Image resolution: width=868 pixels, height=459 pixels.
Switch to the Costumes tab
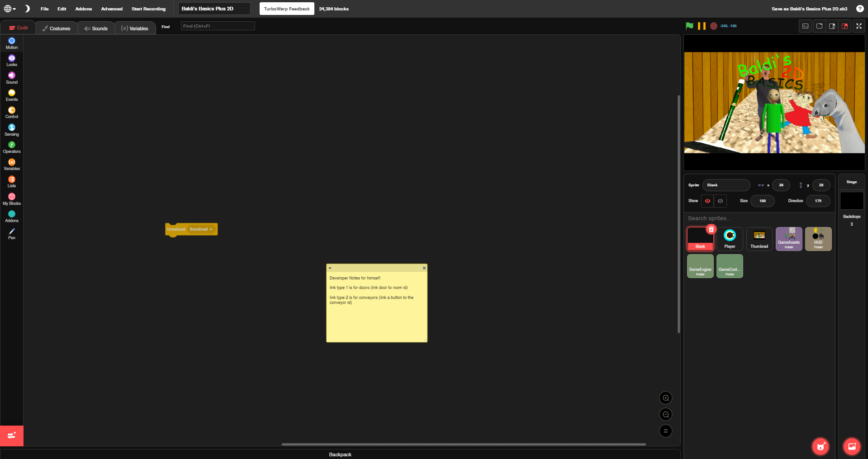pos(56,28)
